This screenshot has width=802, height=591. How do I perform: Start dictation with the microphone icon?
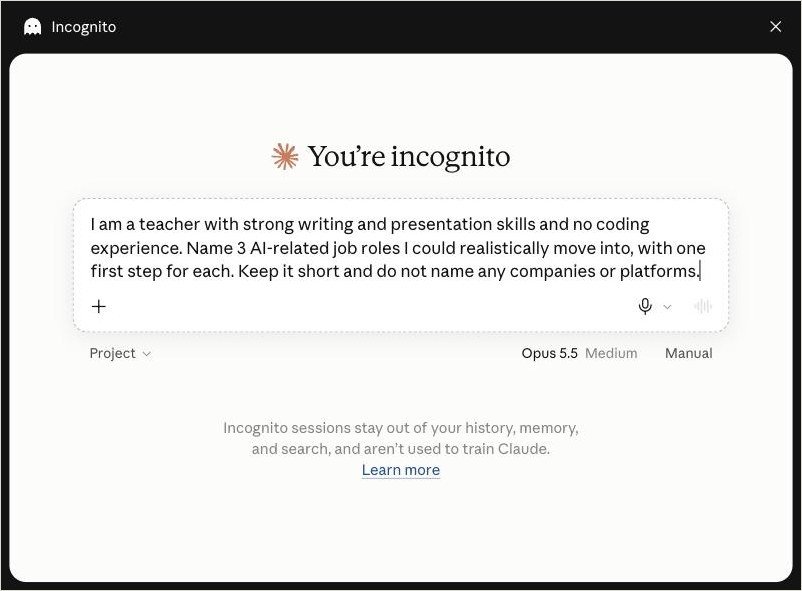pos(645,306)
